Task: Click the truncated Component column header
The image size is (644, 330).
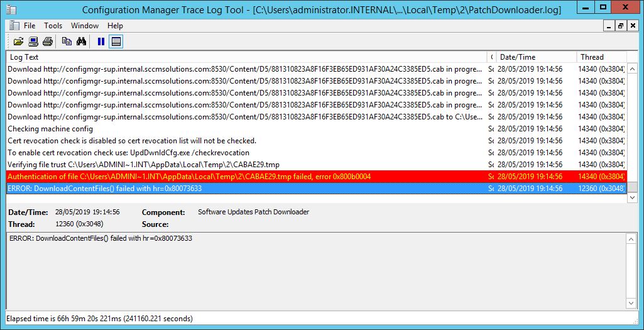Action: pos(491,57)
